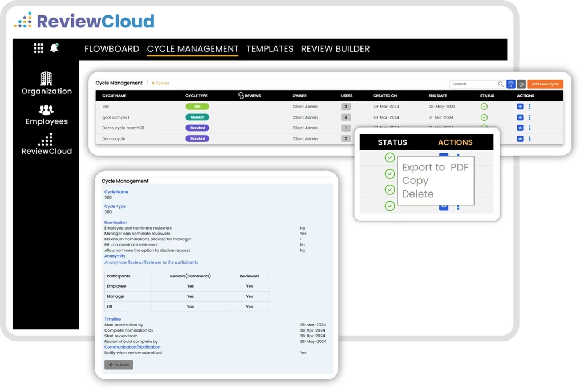The image size is (584, 392).
Task: Click the search magnifier icon
Action: tap(501, 84)
